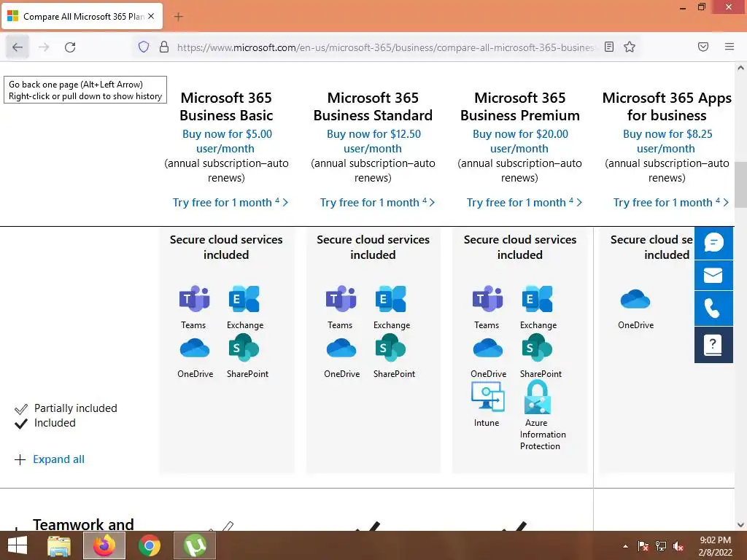The image size is (747, 560).
Task: Click the OneDrive icon under Business Premium
Action: pyautogui.click(x=488, y=348)
